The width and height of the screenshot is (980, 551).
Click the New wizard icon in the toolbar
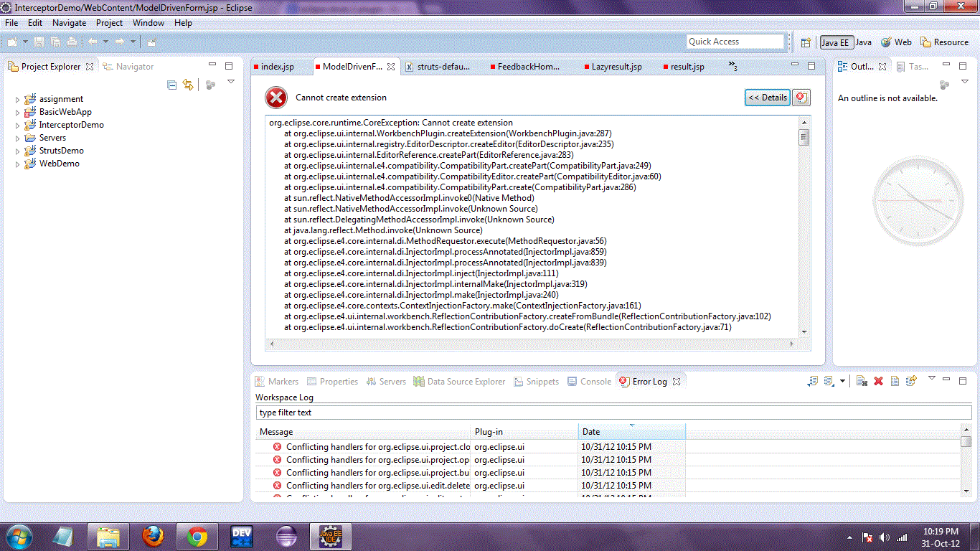12,42
